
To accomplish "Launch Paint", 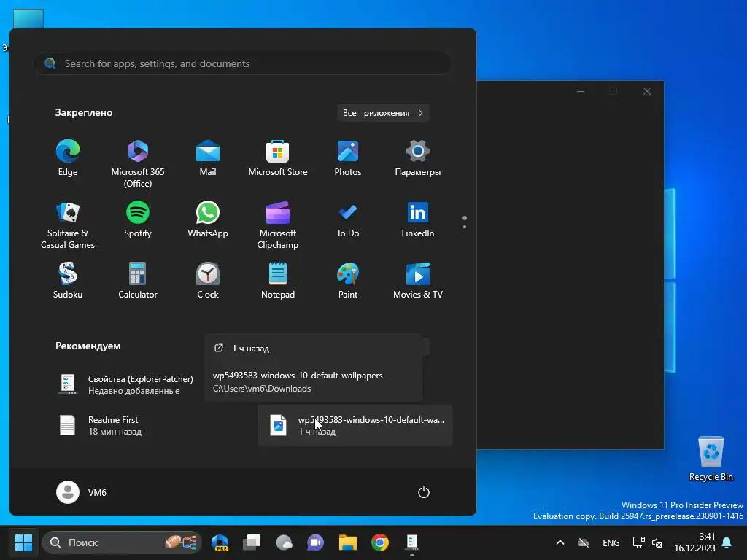I will pos(348,281).
